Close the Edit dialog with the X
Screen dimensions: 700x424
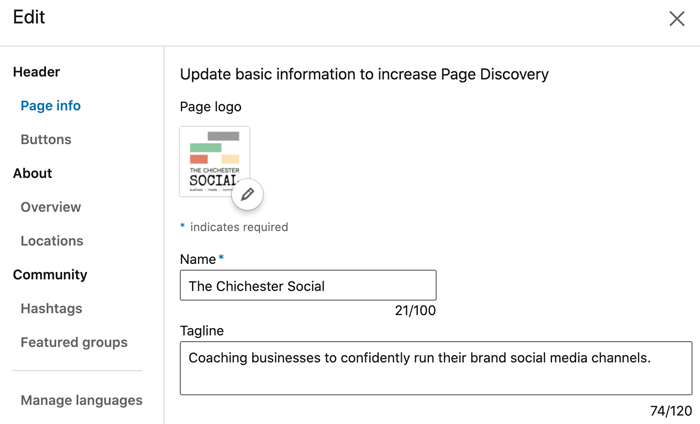[x=677, y=19]
